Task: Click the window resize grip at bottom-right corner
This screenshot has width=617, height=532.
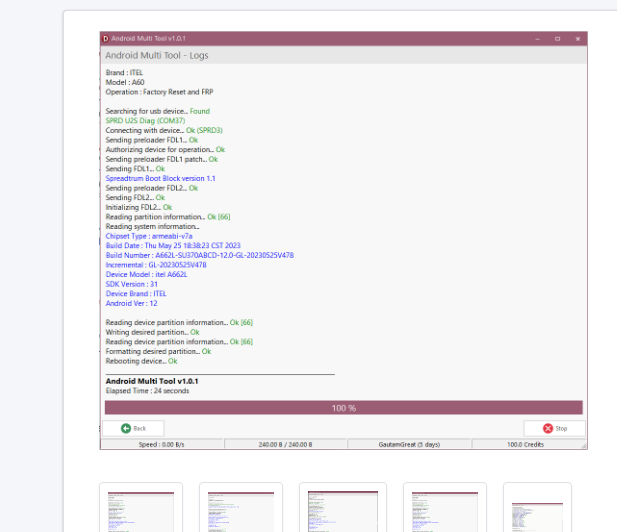Action: (x=584, y=445)
